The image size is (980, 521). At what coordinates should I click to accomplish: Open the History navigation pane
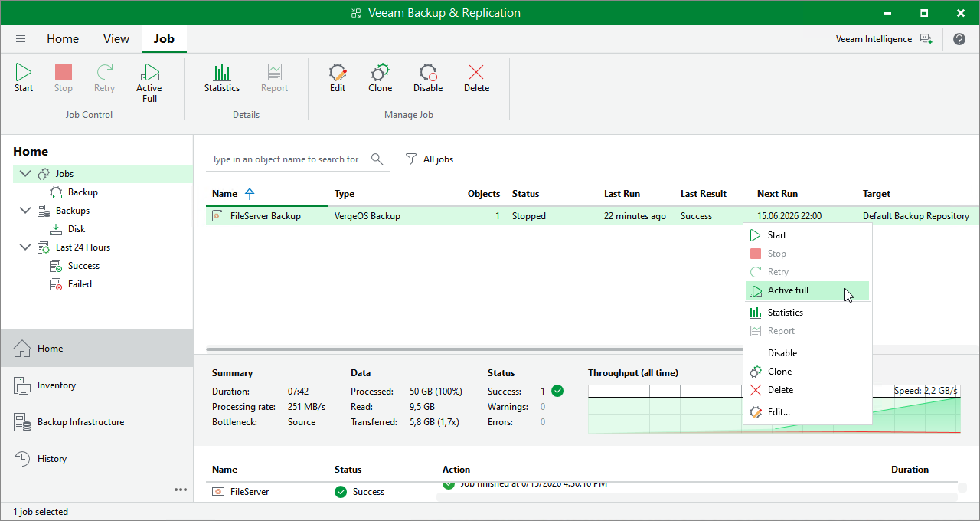96,459
